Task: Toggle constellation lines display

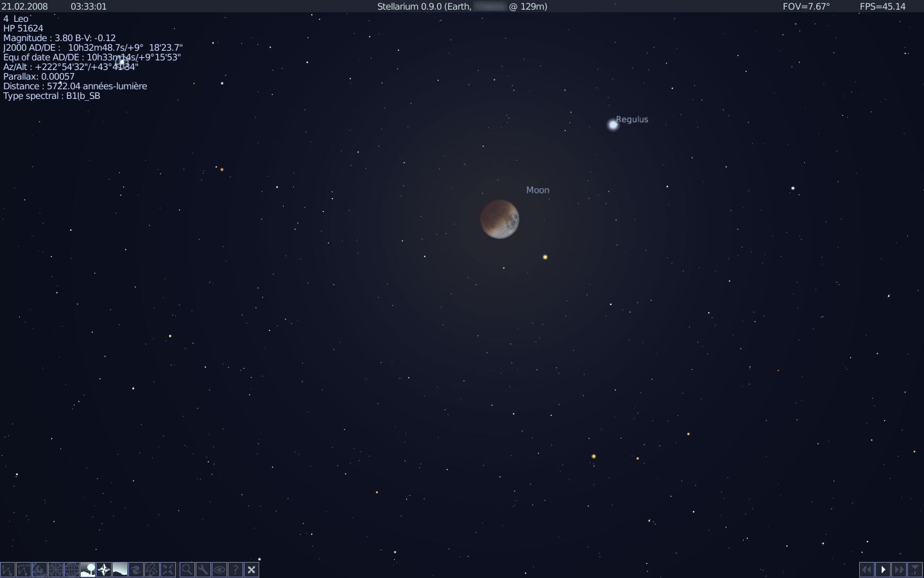Action: (8, 570)
